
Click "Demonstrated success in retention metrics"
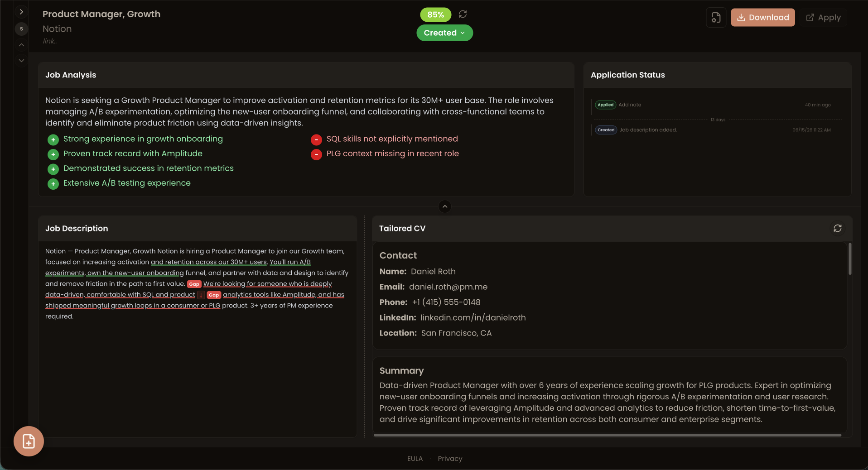[149, 168]
